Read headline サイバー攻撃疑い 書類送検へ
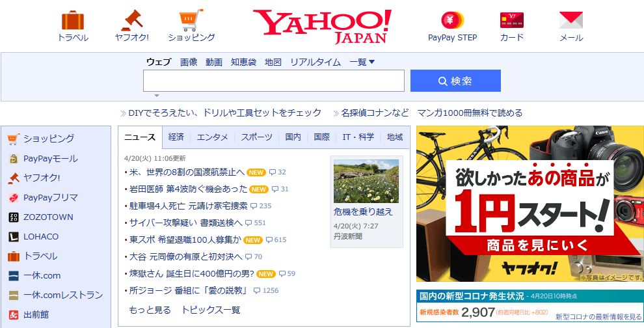The height and width of the screenshot is (328, 644). pyautogui.click(x=185, y=223)
